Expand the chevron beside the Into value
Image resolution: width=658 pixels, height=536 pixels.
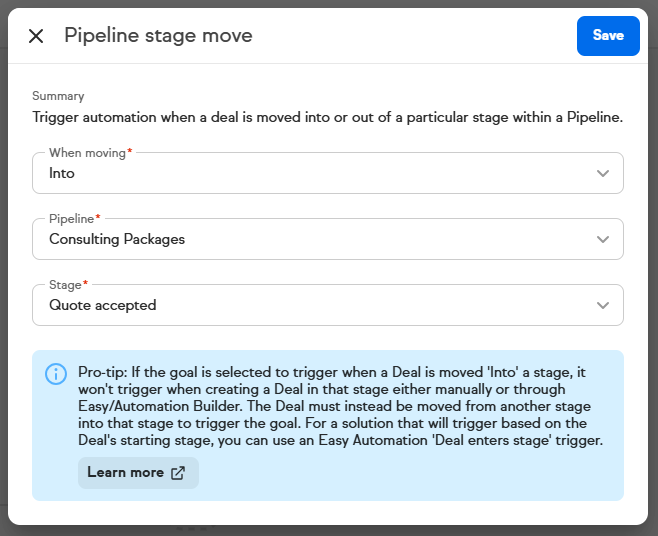[602, 173]
